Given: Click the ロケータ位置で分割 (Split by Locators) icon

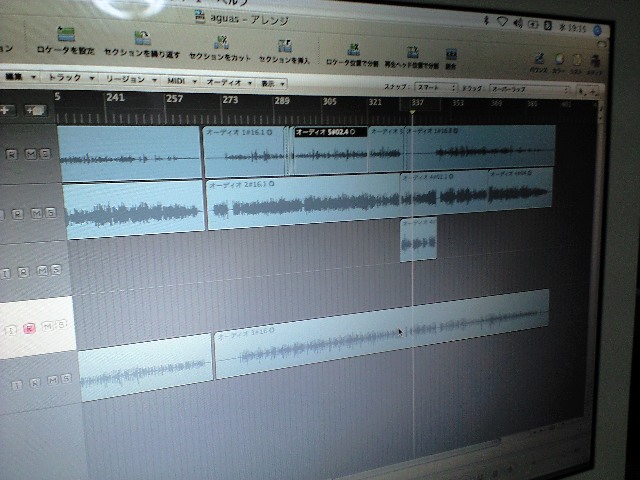Looking at the screenshot, I should click(x=353, y=48).
